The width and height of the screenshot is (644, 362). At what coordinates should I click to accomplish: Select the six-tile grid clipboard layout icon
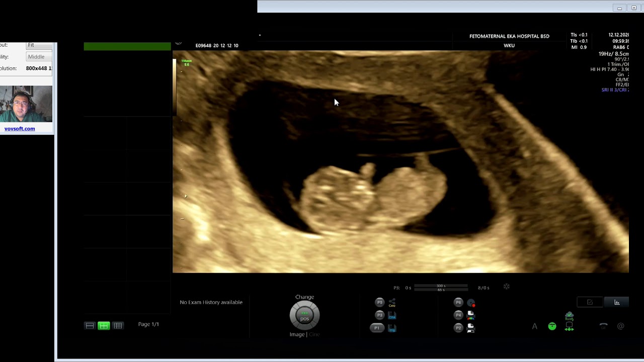(118, 326)
